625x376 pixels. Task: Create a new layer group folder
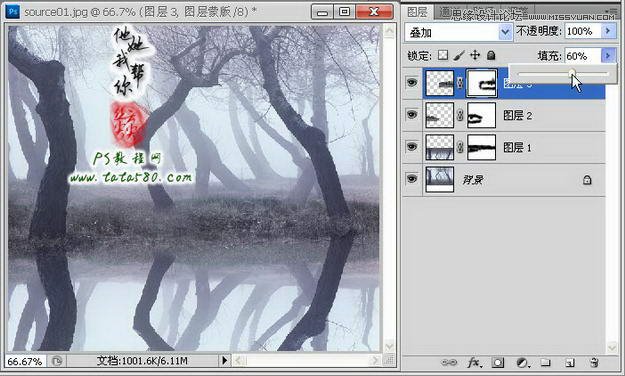[546, 362]
